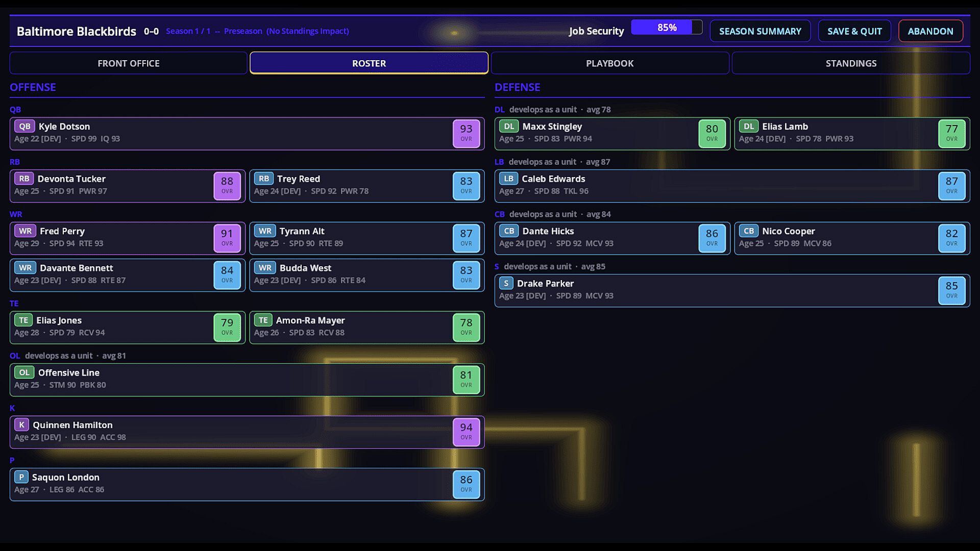Click the Offensive Line 81 OVR rating

(x=466, y=380)
